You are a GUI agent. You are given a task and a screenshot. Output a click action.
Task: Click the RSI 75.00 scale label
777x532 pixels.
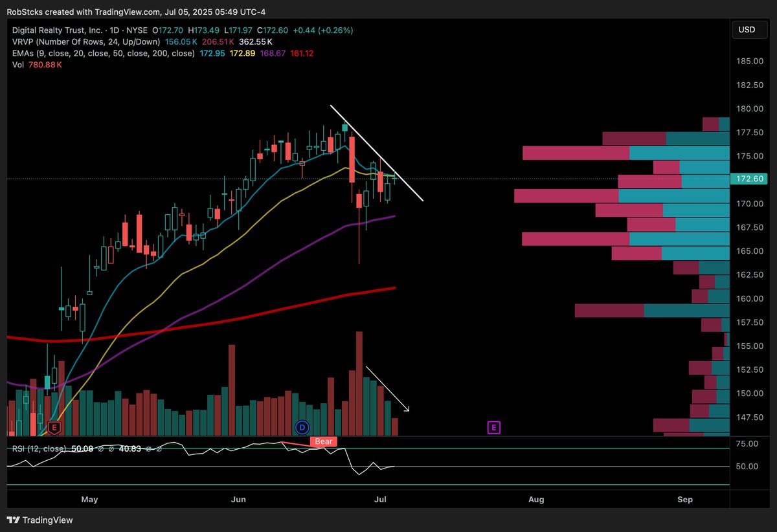tap(748, 444)
